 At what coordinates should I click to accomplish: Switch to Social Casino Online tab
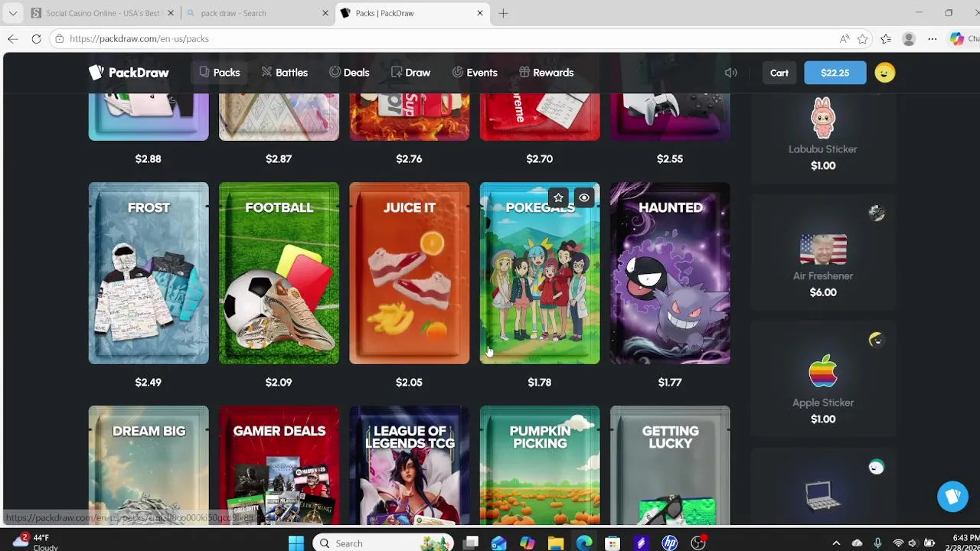[102, 13]
